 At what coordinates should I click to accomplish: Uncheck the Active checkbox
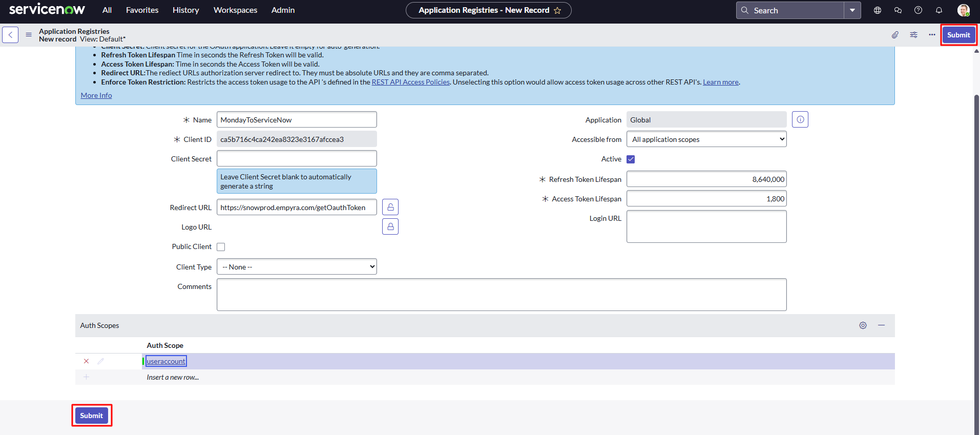click(x=631, y=159)
